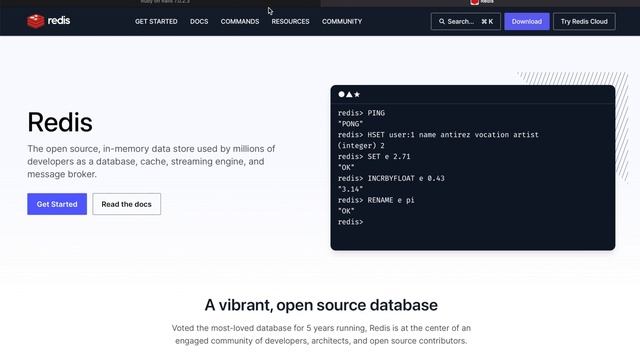Click the Redis logo in the navbar

click(x=49, y=21)
